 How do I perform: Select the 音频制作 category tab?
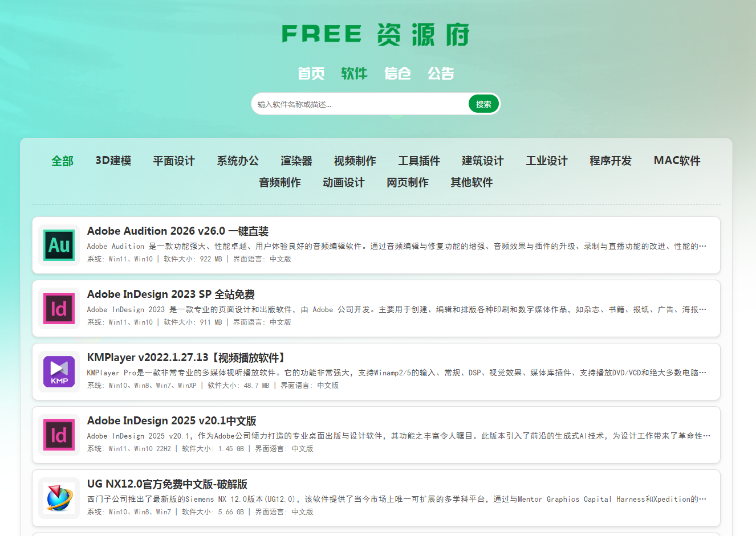point(280,182)
